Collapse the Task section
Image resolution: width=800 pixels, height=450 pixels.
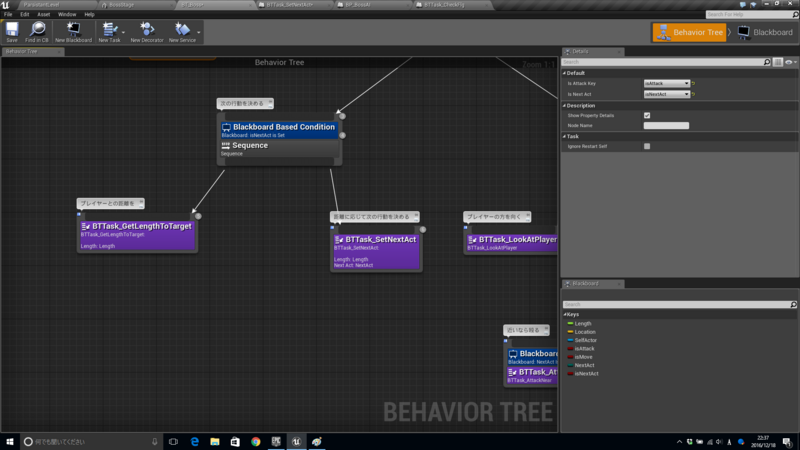pyautogui.click(x=564, y=136)
